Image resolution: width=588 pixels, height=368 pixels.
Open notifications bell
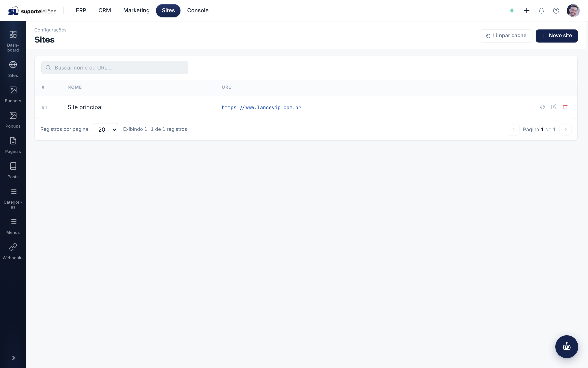tap(541, 10)
